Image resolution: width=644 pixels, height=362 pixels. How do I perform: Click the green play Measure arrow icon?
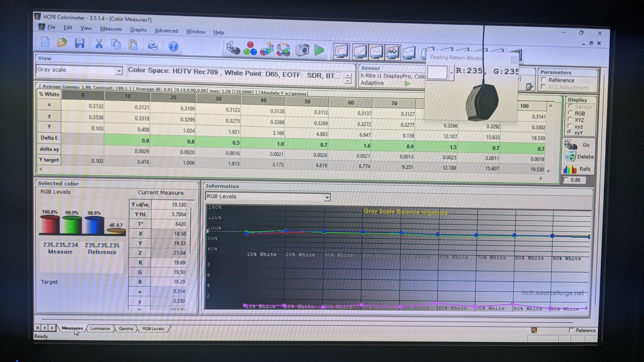point(319,50)
